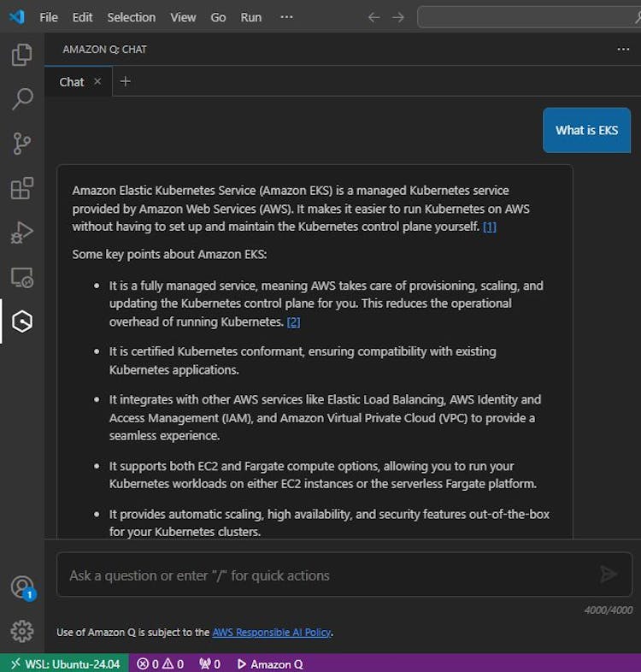
Task: Open the File menu
Action: tap(49, 17)
